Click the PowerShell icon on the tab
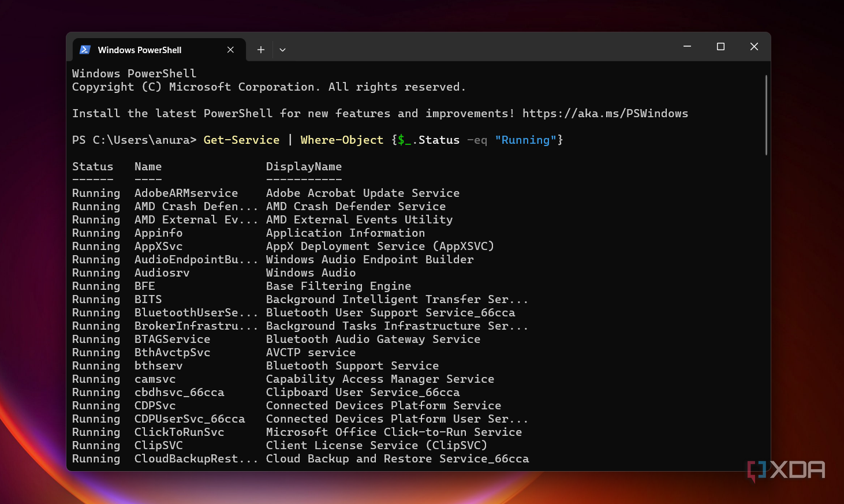844x504 pixels. coord(85,50)
